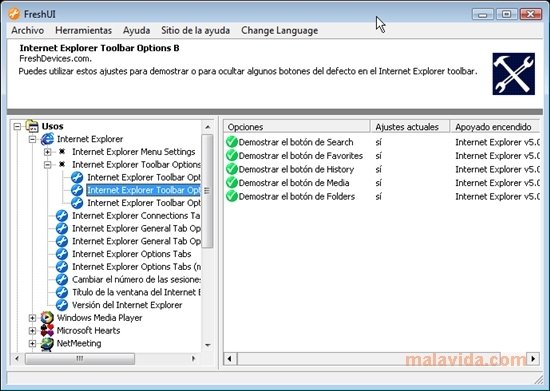Expand Internet Explorer Menu Settings node

tap(47, 152)
